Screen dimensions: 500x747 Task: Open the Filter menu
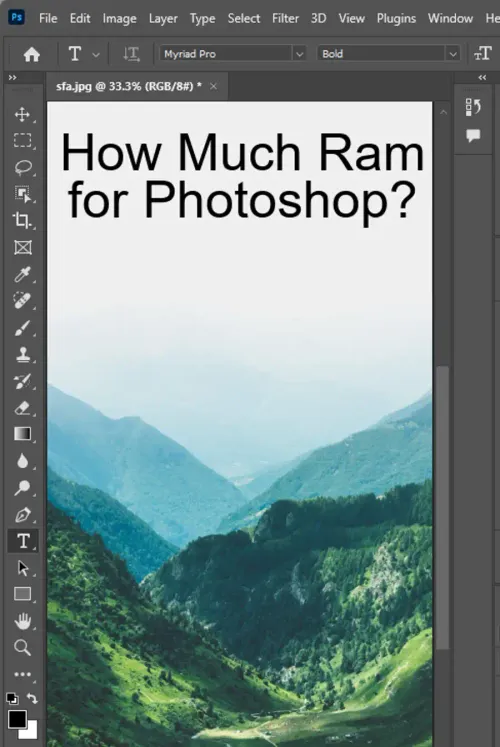[285, 18]
